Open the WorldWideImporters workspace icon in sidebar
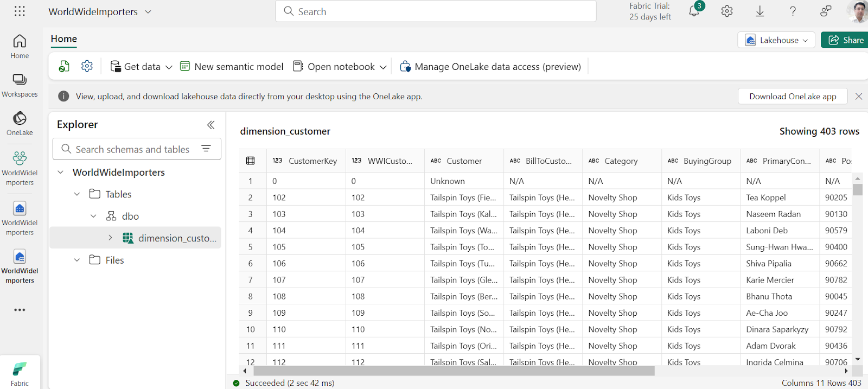 click(20, 169)
